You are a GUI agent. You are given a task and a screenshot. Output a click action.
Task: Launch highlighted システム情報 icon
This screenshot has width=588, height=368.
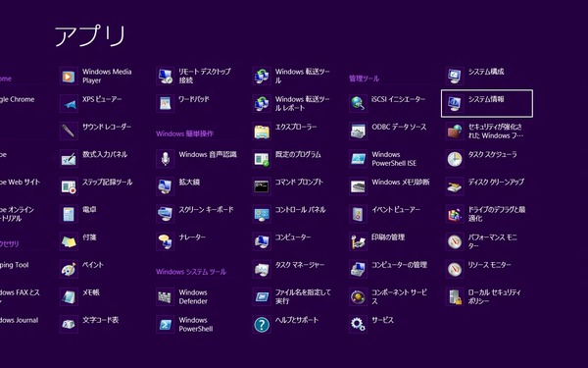(455, 104)
